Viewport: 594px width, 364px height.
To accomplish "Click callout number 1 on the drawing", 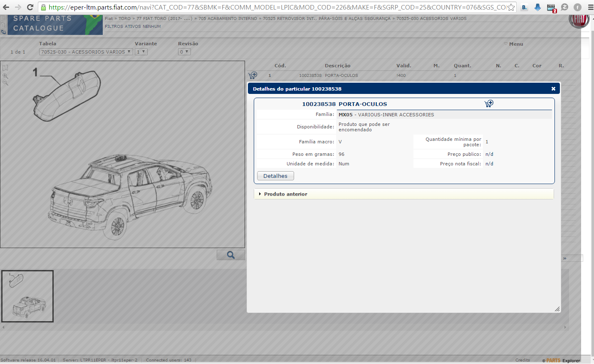I will (35, 72).
